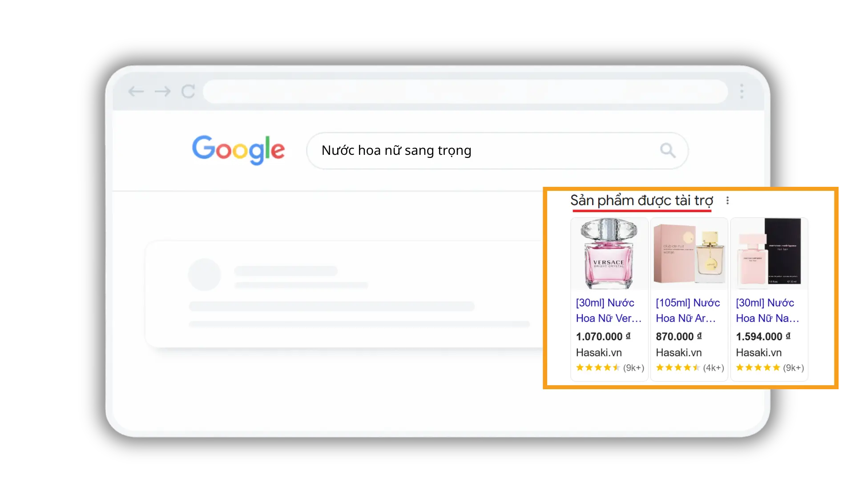Open the three-dot menu beside Sản phẩm được tài trợ
Viewport: 855px width, 504px height.
point(728,200)
